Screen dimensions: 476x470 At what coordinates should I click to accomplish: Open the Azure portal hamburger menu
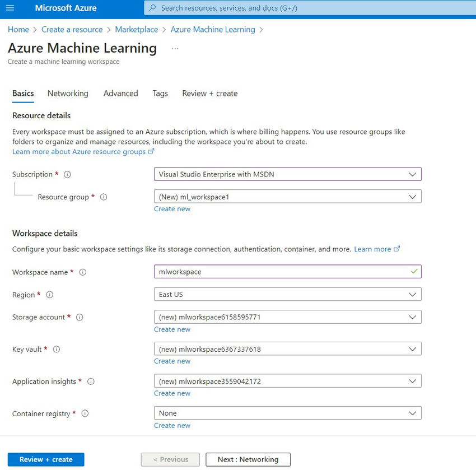[10, 8]
